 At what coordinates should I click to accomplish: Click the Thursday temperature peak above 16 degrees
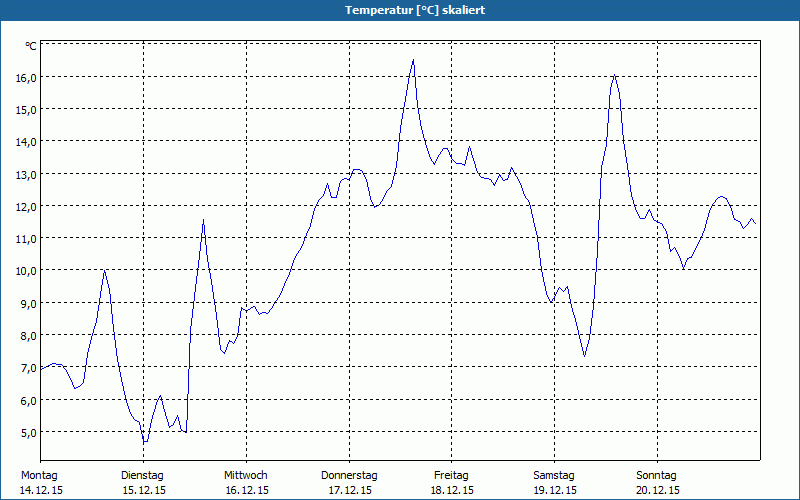pos(413,60)
